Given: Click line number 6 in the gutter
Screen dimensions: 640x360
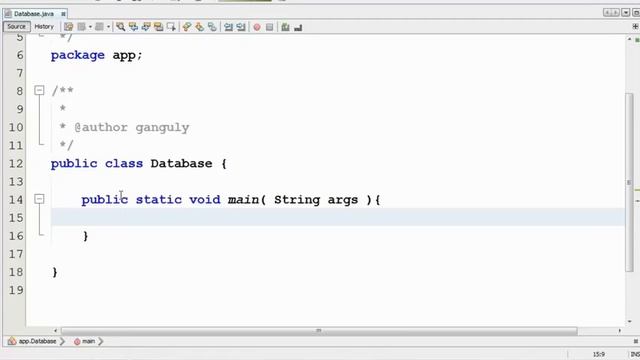Looking at the screenshot, I should coord(20,55).
